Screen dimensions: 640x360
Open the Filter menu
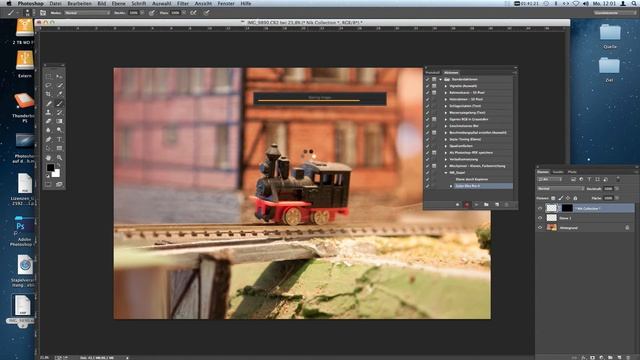click(182, 3)
